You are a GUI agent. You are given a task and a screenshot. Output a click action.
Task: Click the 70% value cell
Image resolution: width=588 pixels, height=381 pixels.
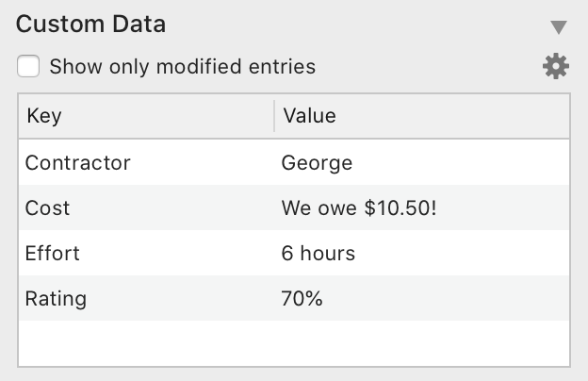pyautogui.click(x=302, y=299)
